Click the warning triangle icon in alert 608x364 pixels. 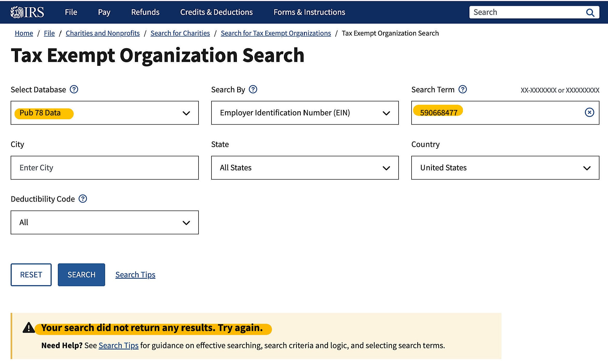29,327
